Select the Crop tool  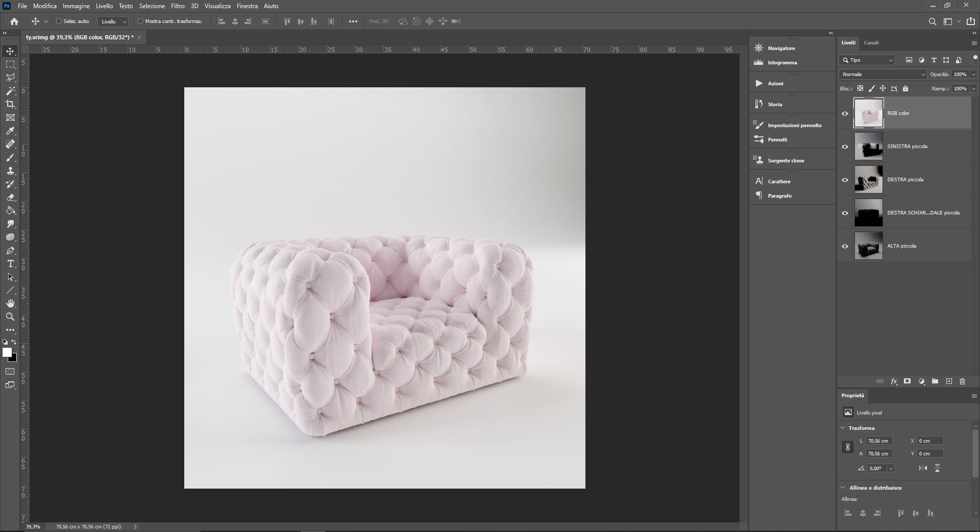click(x=10, y=104)
